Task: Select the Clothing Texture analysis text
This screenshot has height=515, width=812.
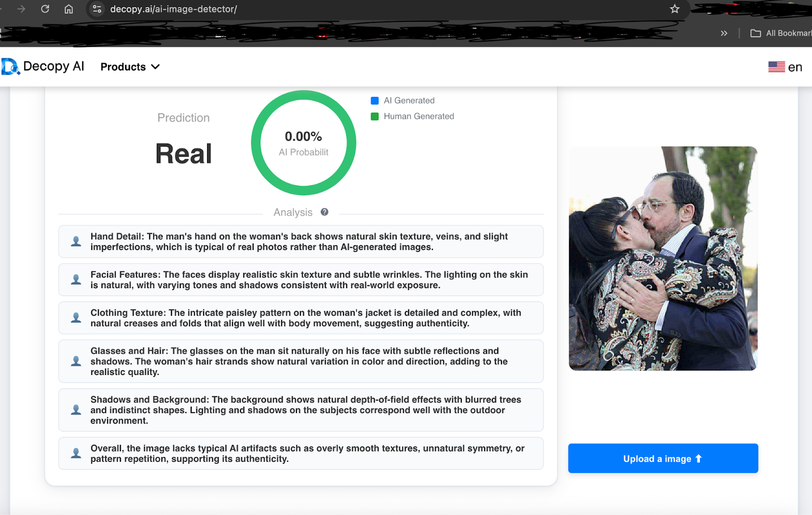Action: pyautogui.click(x=306, y=318)
